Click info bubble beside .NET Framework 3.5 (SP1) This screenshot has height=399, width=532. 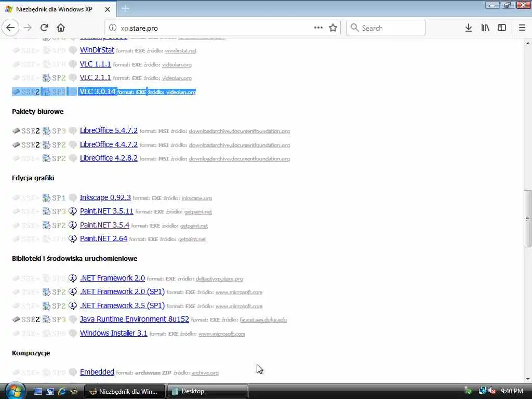[72, 305]
